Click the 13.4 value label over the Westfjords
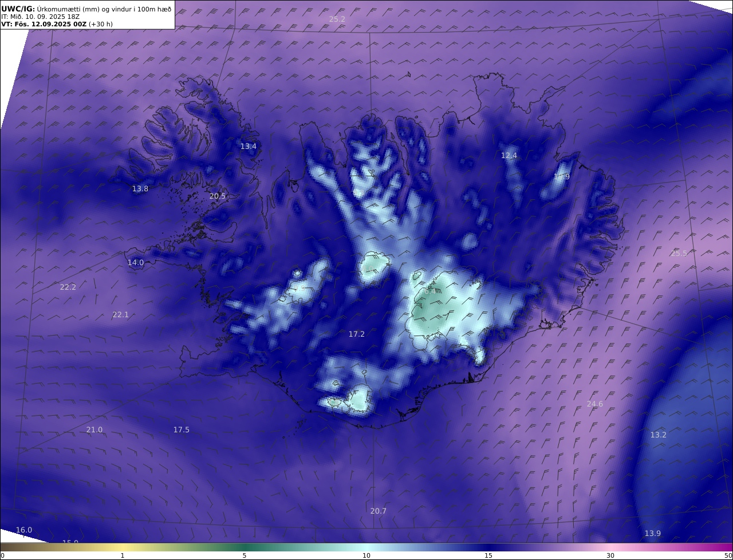The image size is (733, 560). pyautogui.click(x=248, y=146)
